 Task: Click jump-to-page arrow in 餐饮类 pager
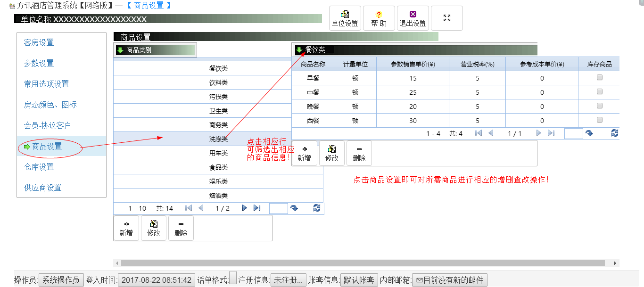[x=589, y=133]
